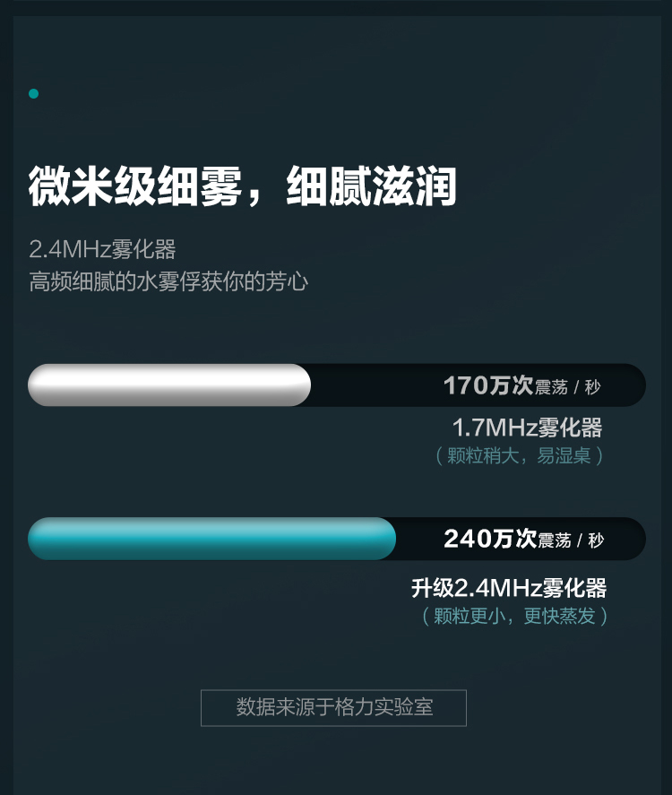Click the 高频细腻的水雾俘获你的芳心 tagline

(x=168, y=281)
